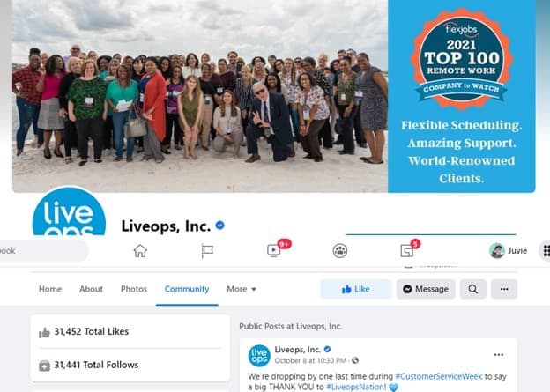Viewport: 550px width, 392px height.
Task: Search the page with magnifier icon
Action: [x=472, y=289]
